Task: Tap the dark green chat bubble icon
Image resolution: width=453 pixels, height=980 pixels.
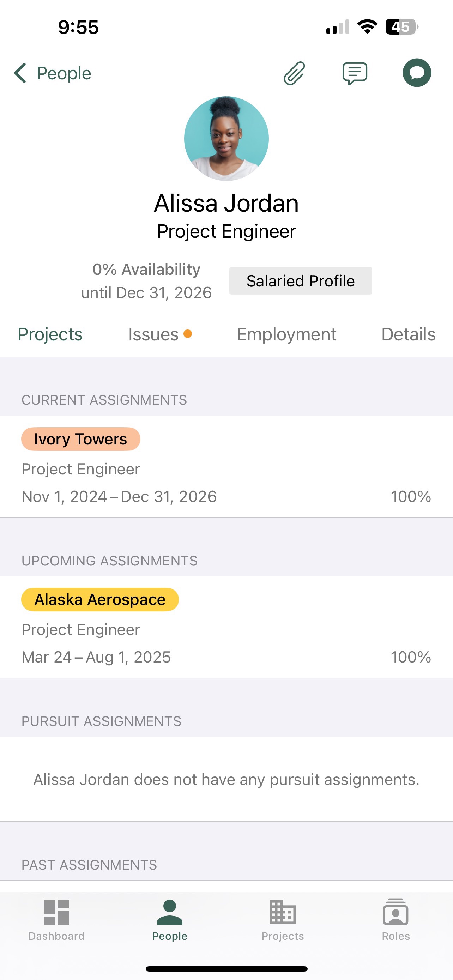Action: (x=417, y=73)
